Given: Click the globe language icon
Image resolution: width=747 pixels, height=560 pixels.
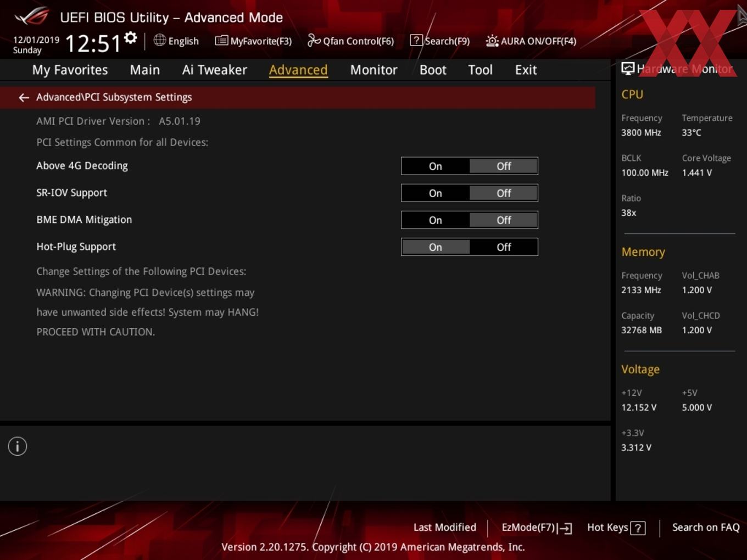Looking at the screenshot, I should click(x=159, y=40).
